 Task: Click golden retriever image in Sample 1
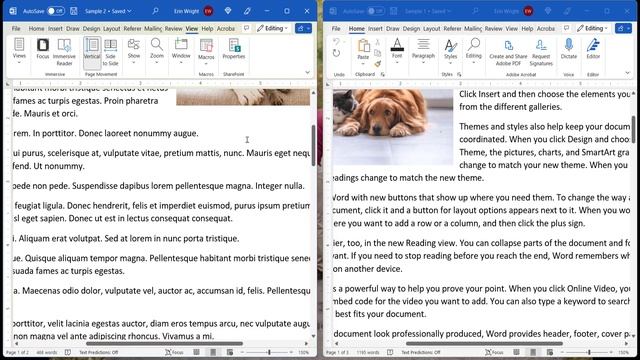(x=393, y=127)
